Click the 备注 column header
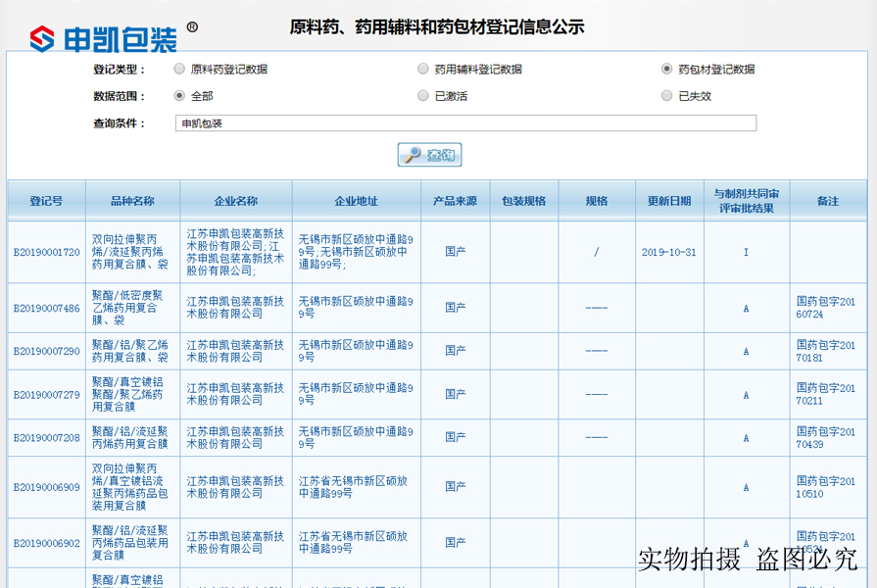 coord(828,200)
